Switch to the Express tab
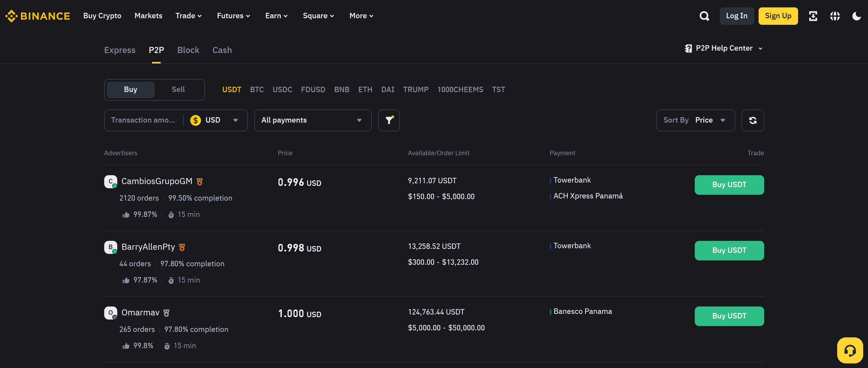Image resolution: width=868 pixels, height=368 pixels. tap(120, 50)
